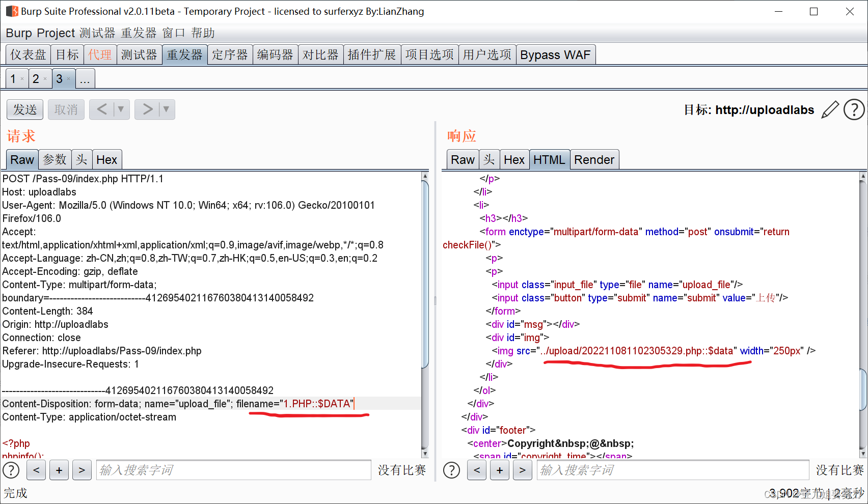Switch to 插件扩展 (Extender) tab
868x504 pixels.
coord(372,54)
